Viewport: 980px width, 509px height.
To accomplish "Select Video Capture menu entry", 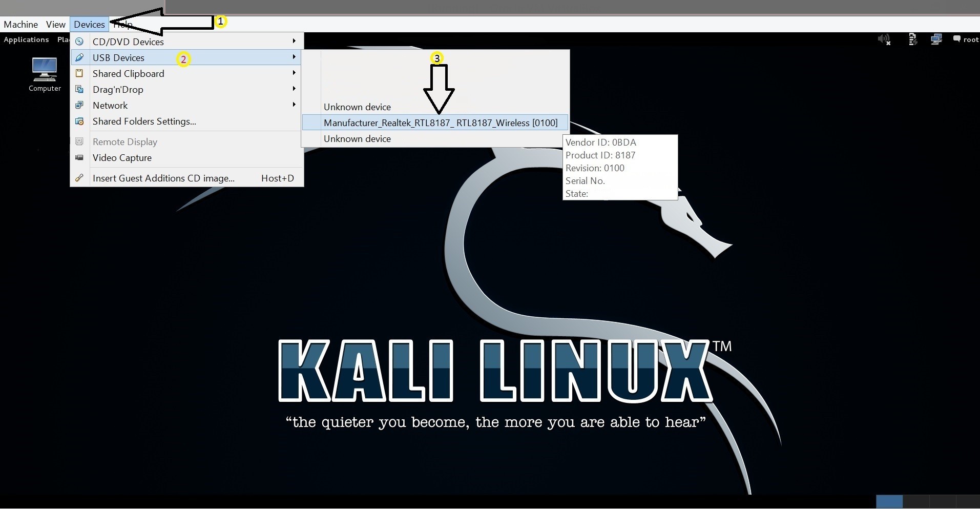I will (122, 157).
